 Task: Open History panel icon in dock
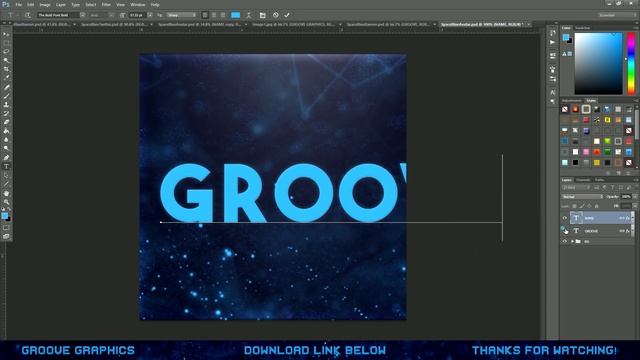(x=553, y=33)
